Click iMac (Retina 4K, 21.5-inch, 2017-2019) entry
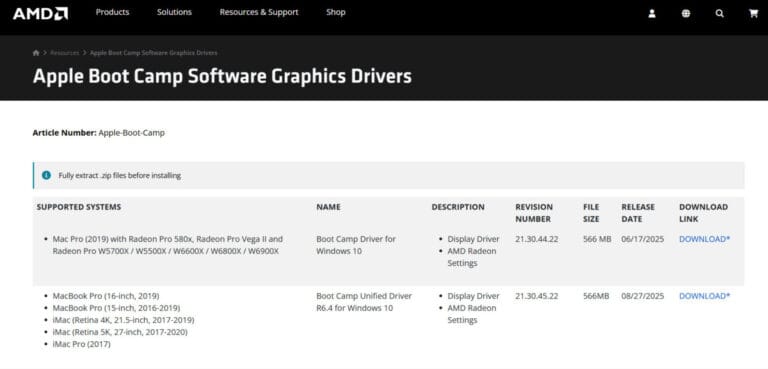 [123, 320]
